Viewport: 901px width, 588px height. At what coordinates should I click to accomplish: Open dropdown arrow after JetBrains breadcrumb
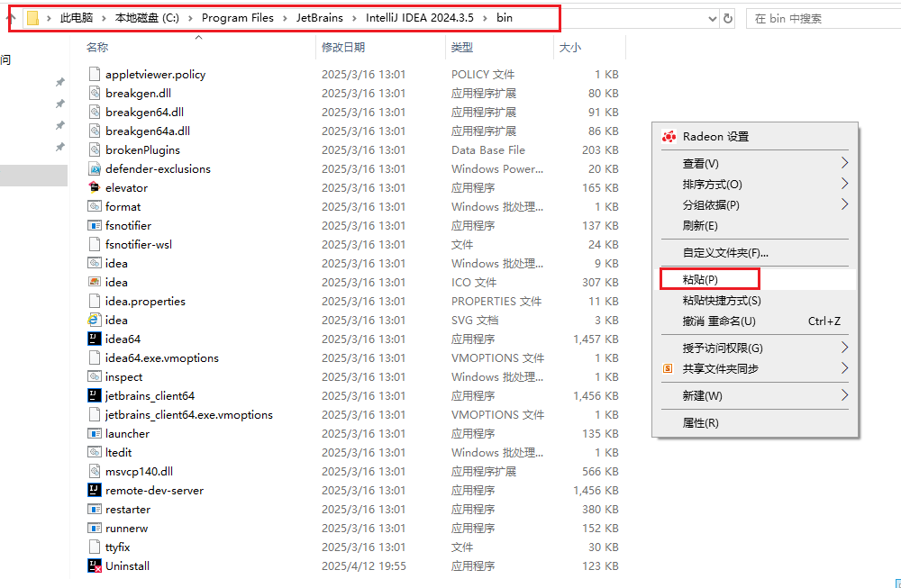coord(354,18)
